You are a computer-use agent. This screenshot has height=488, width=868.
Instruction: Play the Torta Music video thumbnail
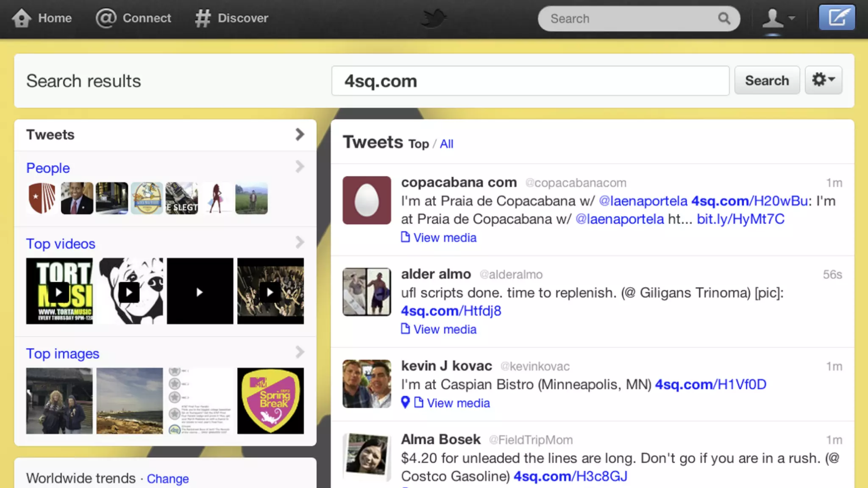(x=59, y=291)
